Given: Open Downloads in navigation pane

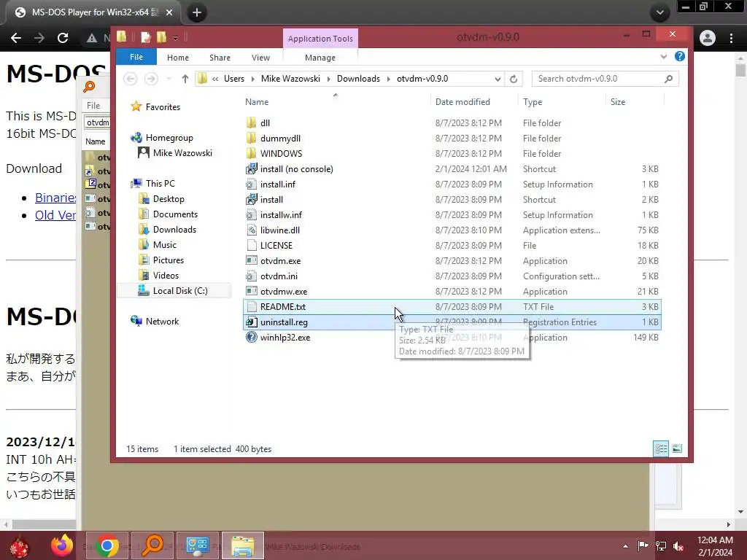Looking at the screenshot, I should pos(174,230).
